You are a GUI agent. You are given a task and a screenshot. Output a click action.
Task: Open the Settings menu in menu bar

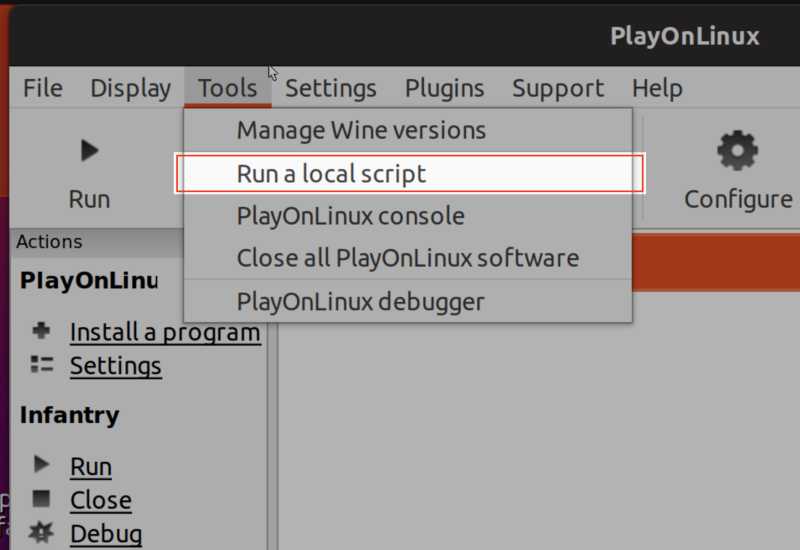331,88
